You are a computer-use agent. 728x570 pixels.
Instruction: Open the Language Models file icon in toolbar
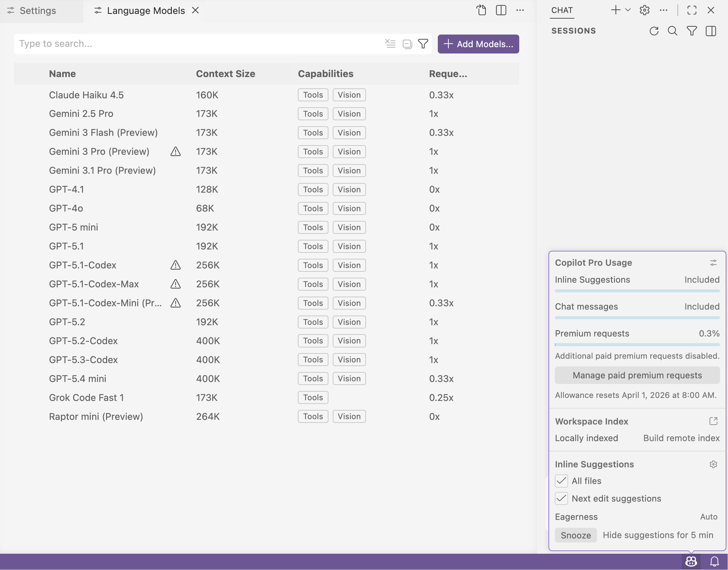pos(481,10)
